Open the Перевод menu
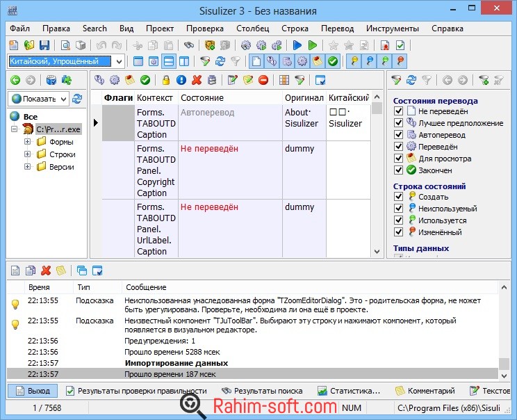 [337, 29]
